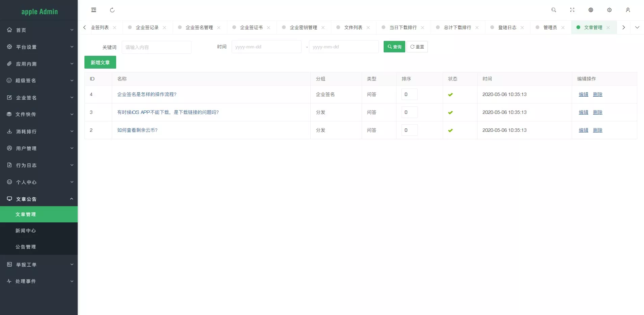Switch to the 企业签名管理 tab

point(199,27)
